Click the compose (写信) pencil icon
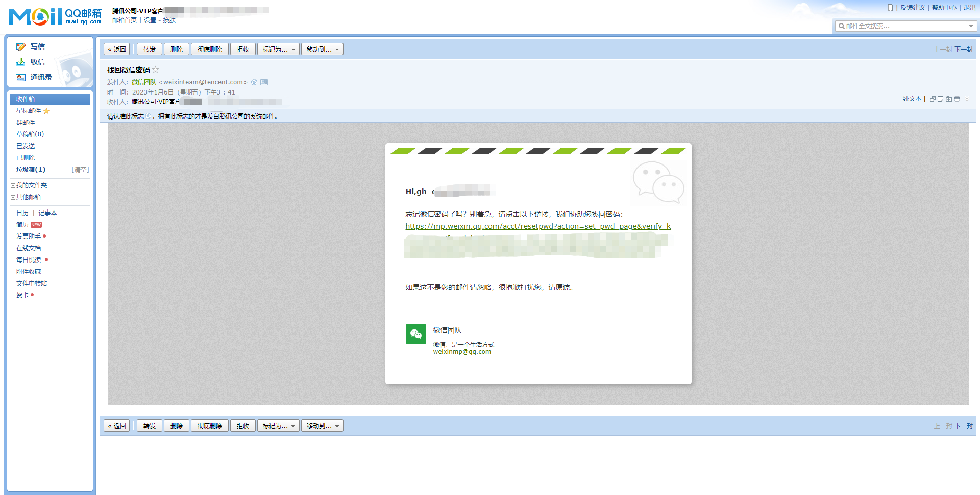This screenshot has height=495, width=980. pos(21,46)
